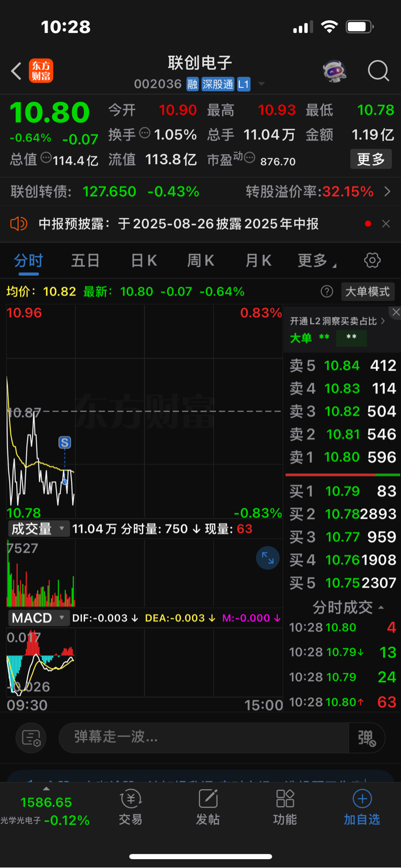Select the 卖3 10.82 order row
401x868 pixels.
[343, 411]
